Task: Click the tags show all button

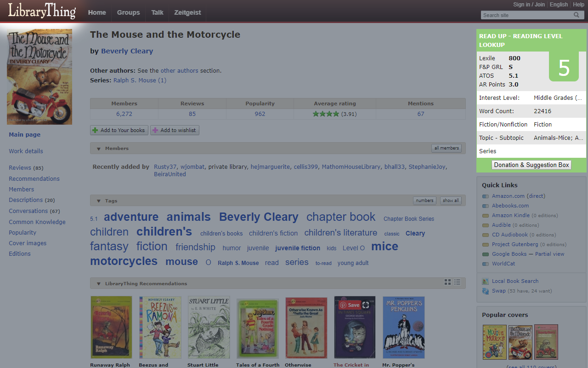Action: [451, 201]
